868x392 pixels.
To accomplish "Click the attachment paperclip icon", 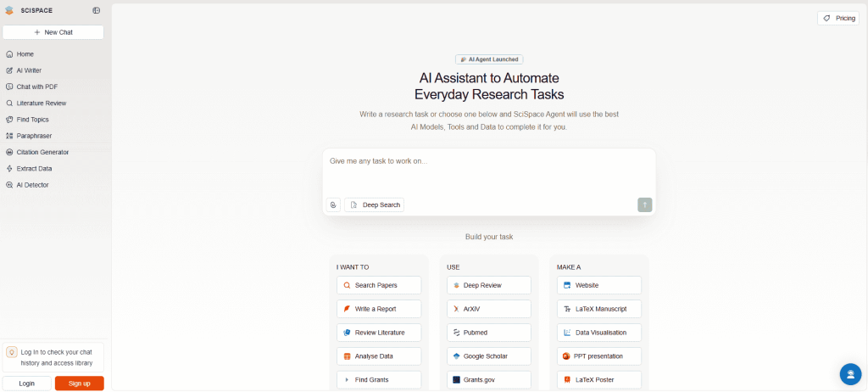I will point(333,204).
